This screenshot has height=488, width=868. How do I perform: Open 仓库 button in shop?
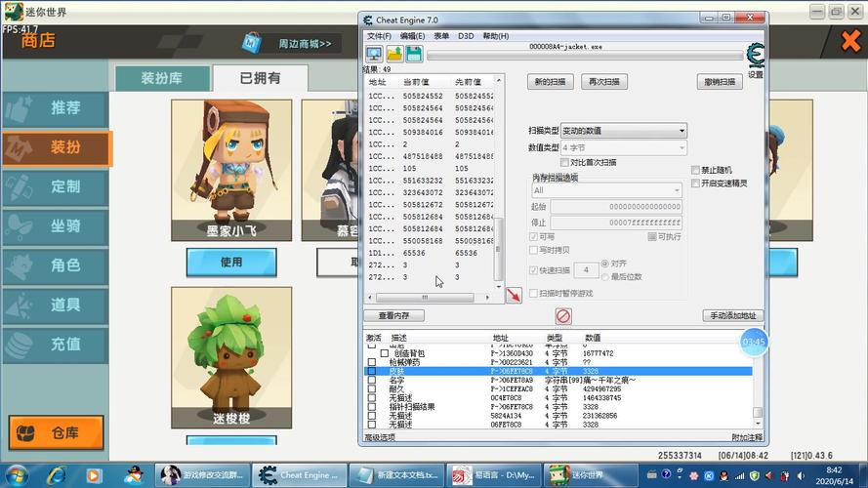[56, 432]
